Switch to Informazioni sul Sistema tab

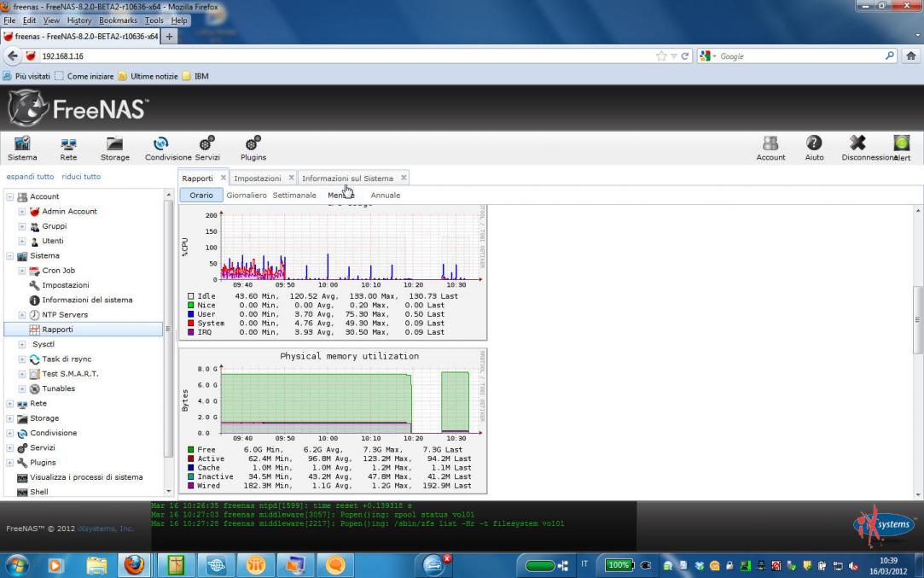click(348, 178)
